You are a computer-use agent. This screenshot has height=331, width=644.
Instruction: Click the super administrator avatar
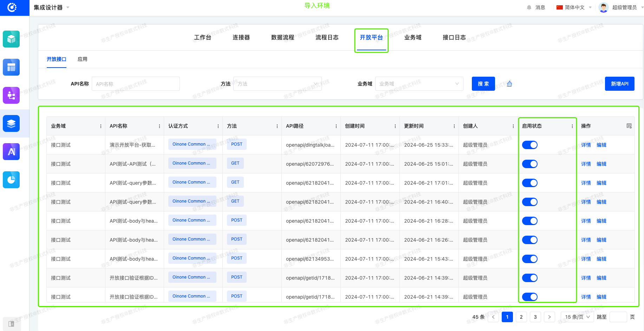(604, 7)
